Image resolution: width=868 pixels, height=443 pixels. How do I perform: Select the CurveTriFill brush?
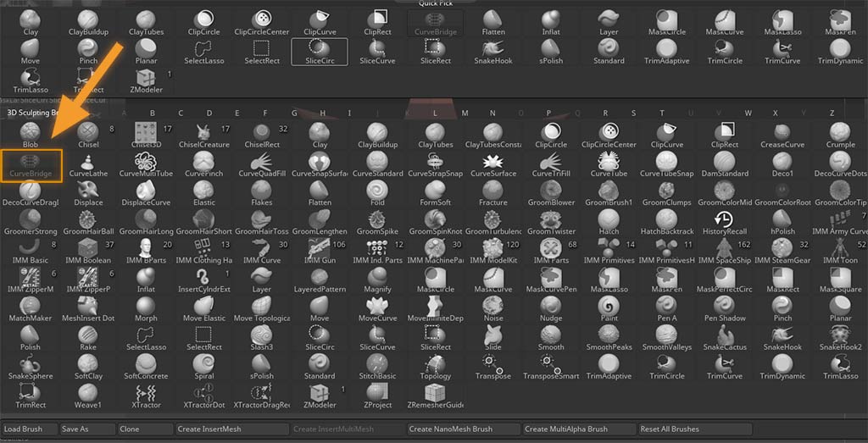[551, 164]
